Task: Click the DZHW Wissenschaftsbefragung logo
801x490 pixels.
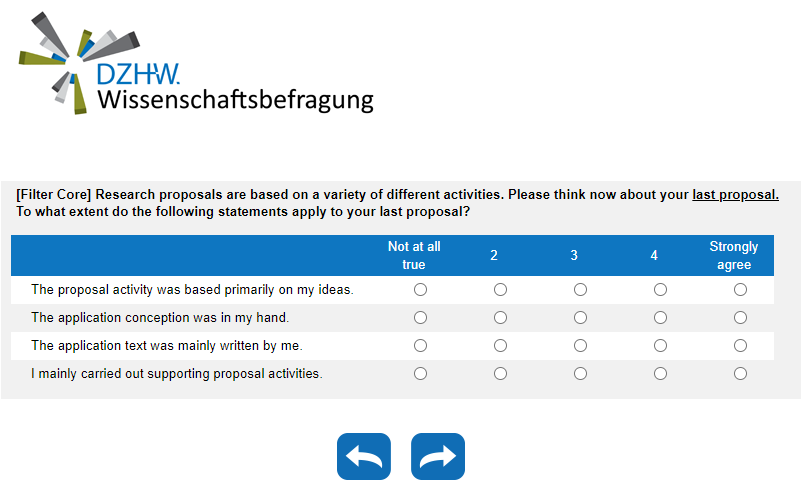Action: pos(196,63)
